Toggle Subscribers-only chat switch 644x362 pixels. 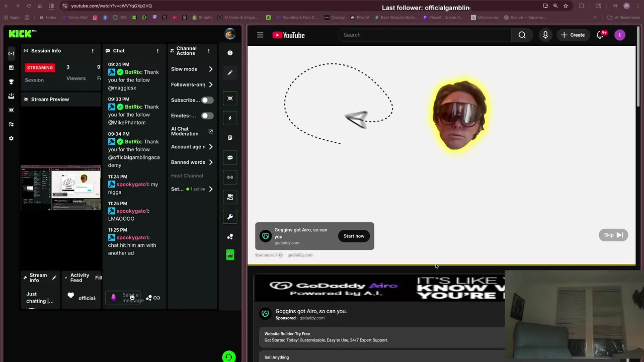coord(207,100)
